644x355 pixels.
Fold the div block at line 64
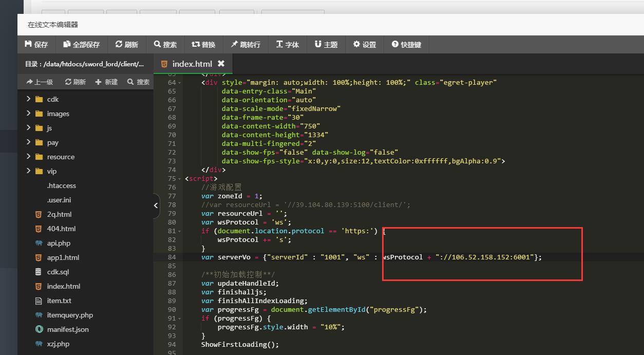click(179, 83)
